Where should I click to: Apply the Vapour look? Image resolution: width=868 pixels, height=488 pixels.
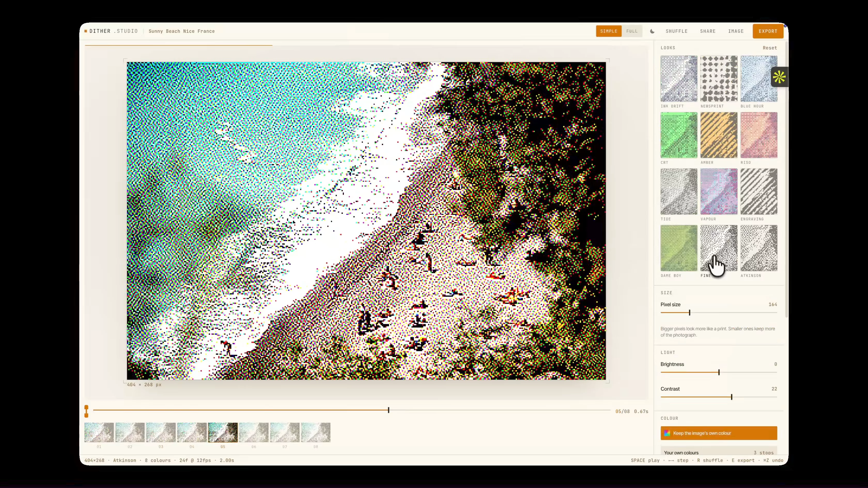click(x=719, y=192)
